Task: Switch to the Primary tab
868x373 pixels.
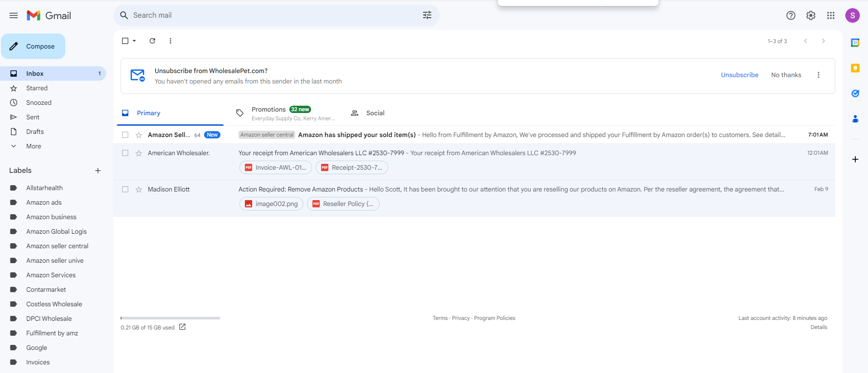Action: pos(170,113)
